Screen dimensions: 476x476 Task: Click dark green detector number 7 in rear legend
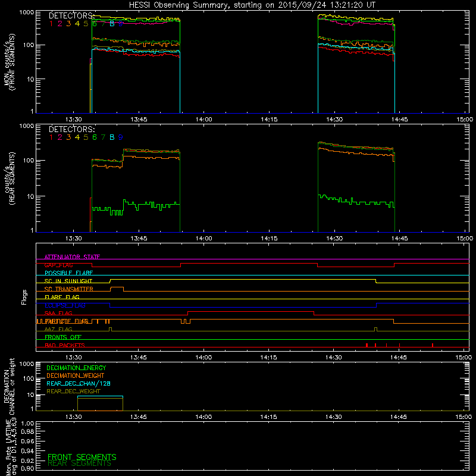tap(103, 137)
